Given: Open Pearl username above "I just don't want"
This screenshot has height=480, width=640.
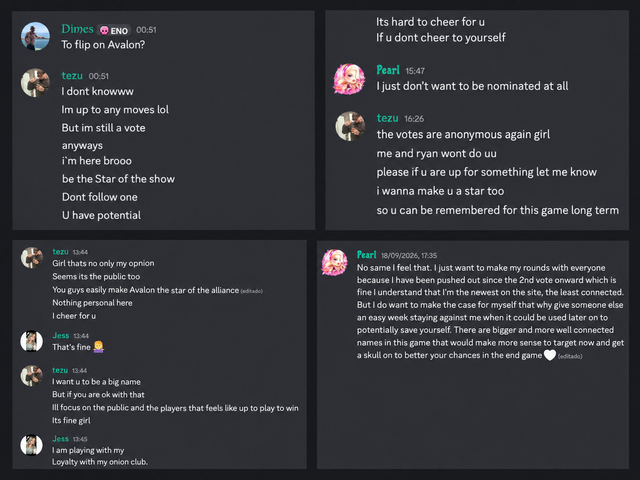Looking at the screenshot, I should pyautogui.click(x=388, y=70).
